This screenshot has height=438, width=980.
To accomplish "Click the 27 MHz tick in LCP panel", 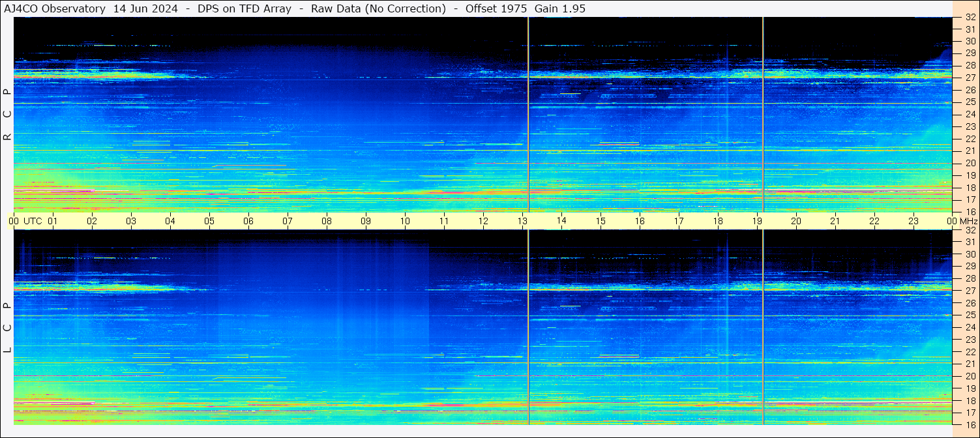I will point(970,291).
